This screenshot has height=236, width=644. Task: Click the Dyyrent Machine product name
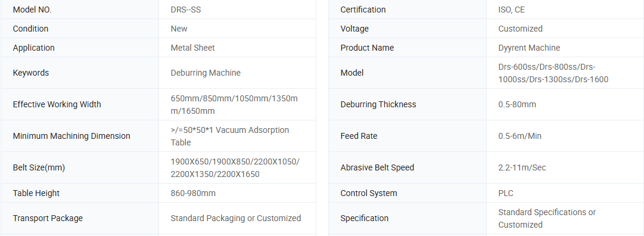click(x=529, y=48)
